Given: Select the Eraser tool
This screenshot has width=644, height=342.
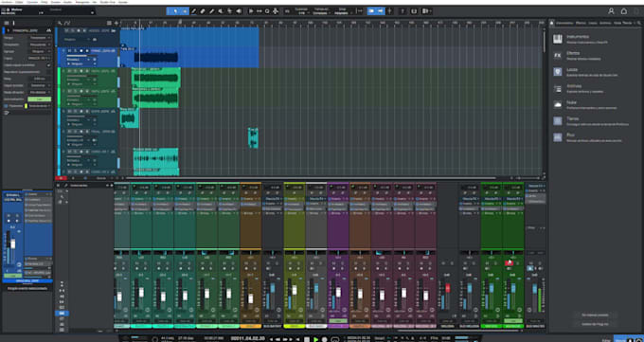Looking at the screenshot, I should [203, 11].
